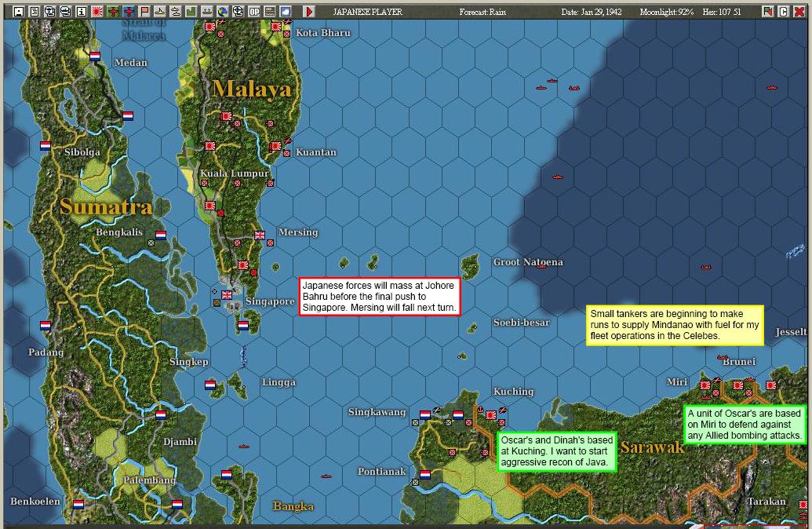Open the green land base toolbar icon

pos(191,12)
